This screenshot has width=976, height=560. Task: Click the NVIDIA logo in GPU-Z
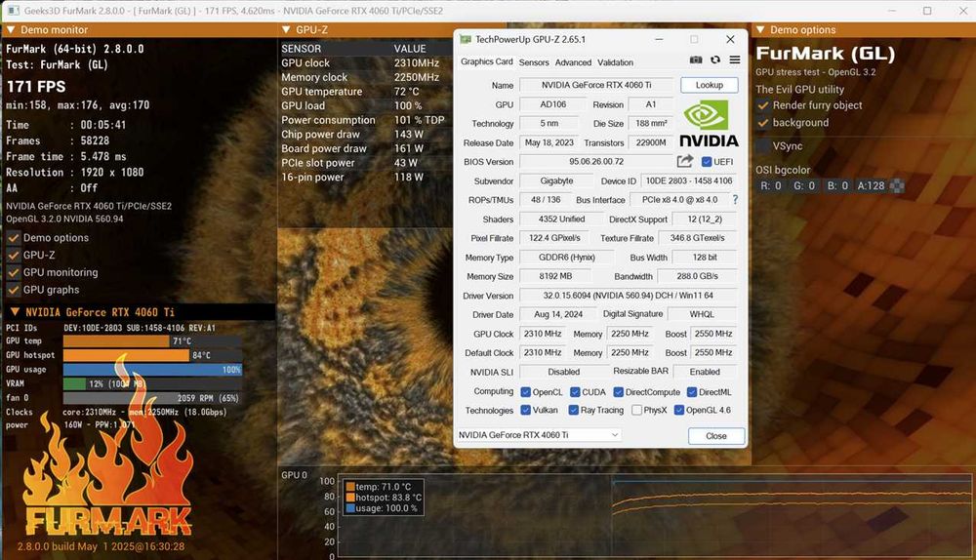click(709, 125)
